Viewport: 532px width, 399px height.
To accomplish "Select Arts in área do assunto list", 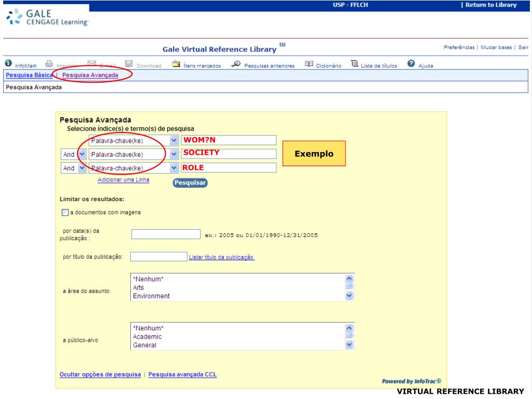I will pos(138,287).
